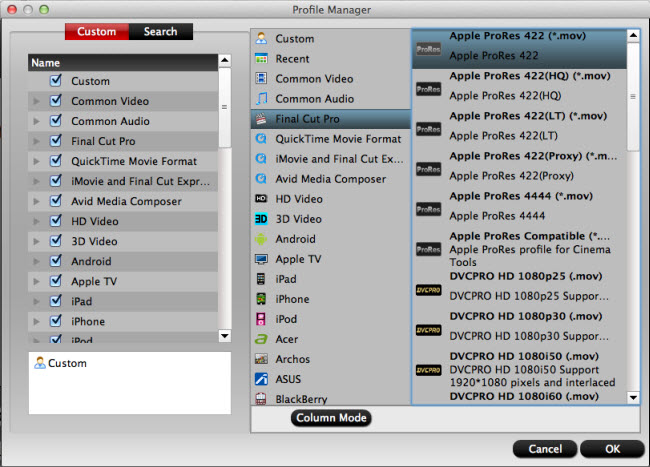The width and height of the screenshot is (650, 467).
Task: Click the HD Video icon
Action: point(261,198)
